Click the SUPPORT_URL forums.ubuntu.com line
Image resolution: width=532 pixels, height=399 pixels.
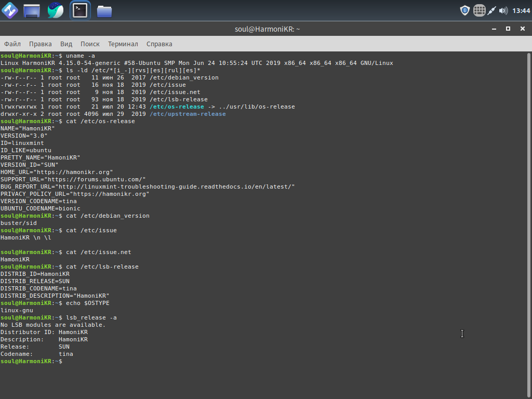(73, 179)
